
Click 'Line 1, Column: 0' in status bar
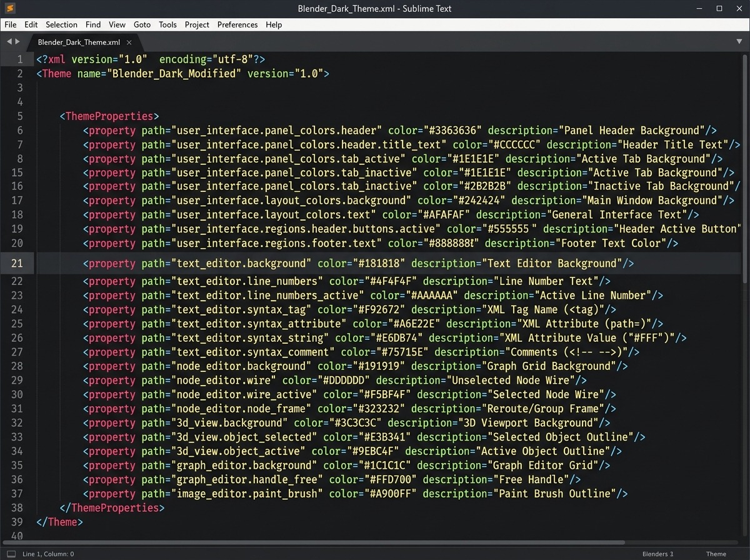point(47,554)
